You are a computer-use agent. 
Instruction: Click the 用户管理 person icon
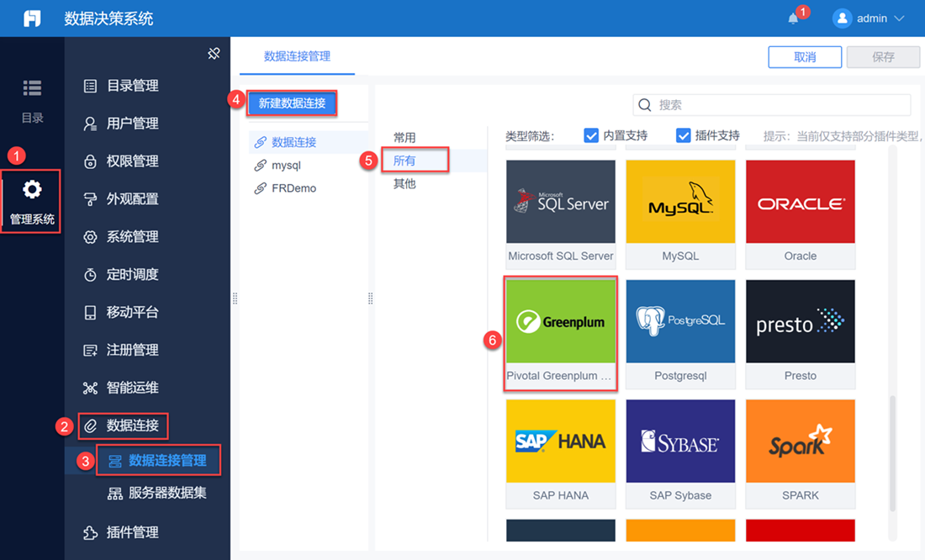coord(90,124)
